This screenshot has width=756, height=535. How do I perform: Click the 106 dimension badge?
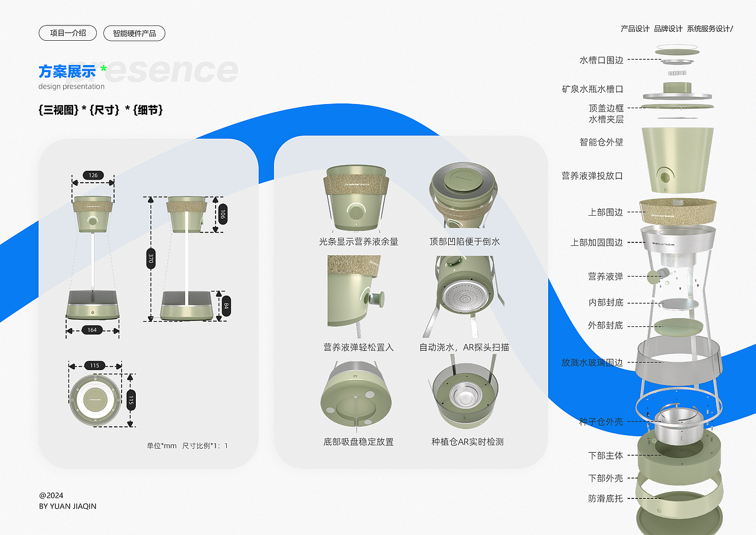223,214
